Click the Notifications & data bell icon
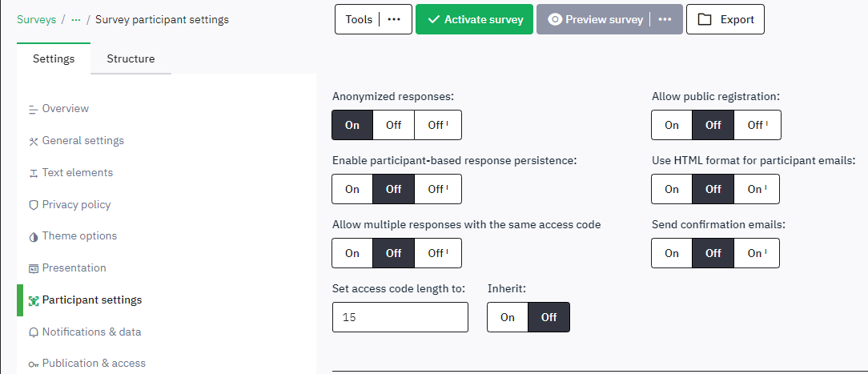Image resolution: width=868 pixels, height=374 pixels. click(34, 332)
